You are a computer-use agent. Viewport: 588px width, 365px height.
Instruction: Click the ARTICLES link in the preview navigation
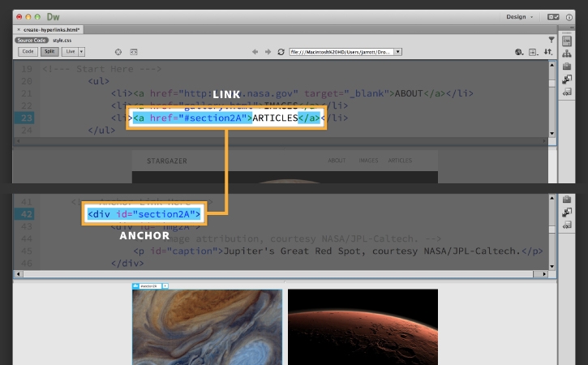(400, 161)
